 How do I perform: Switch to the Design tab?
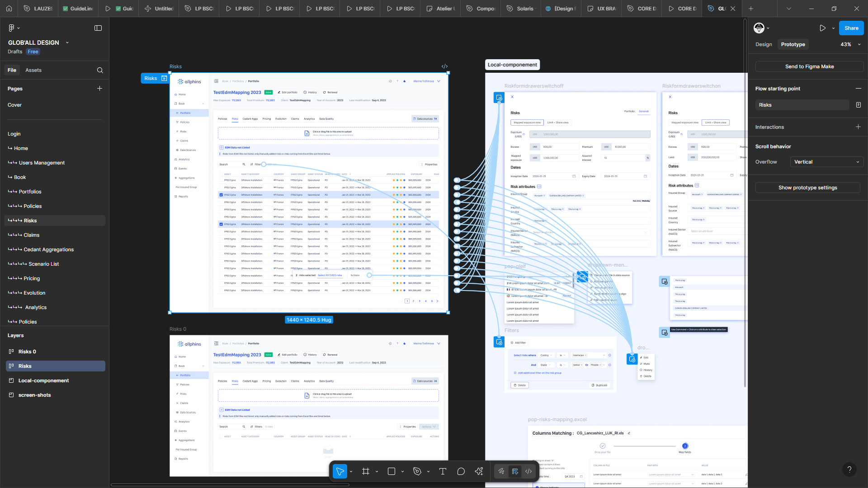[x=764, y=44]
